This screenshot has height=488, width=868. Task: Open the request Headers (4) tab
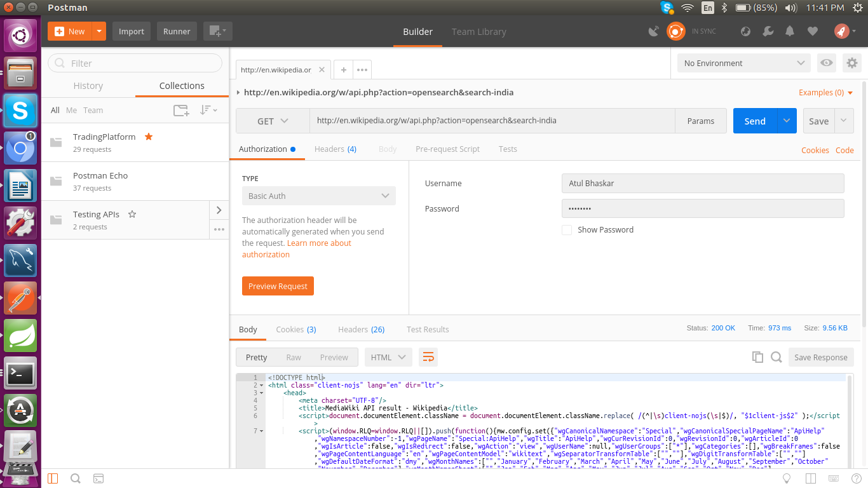pos(336,149)
